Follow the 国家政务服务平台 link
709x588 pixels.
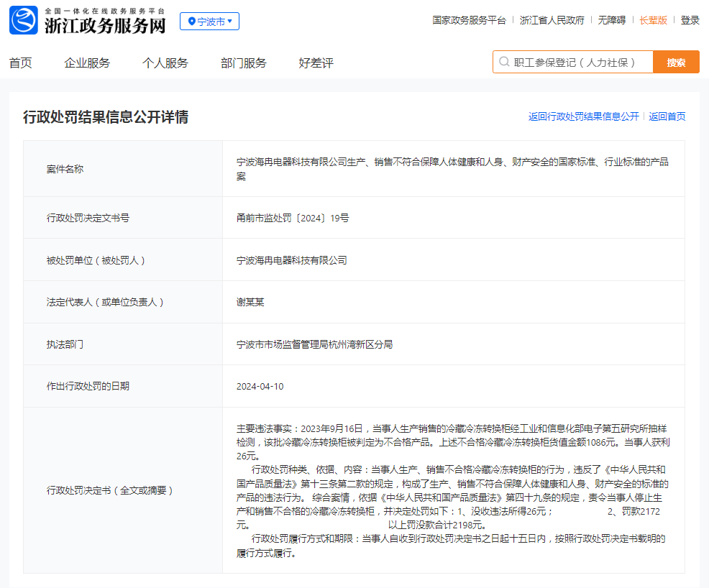pos(469,20)
